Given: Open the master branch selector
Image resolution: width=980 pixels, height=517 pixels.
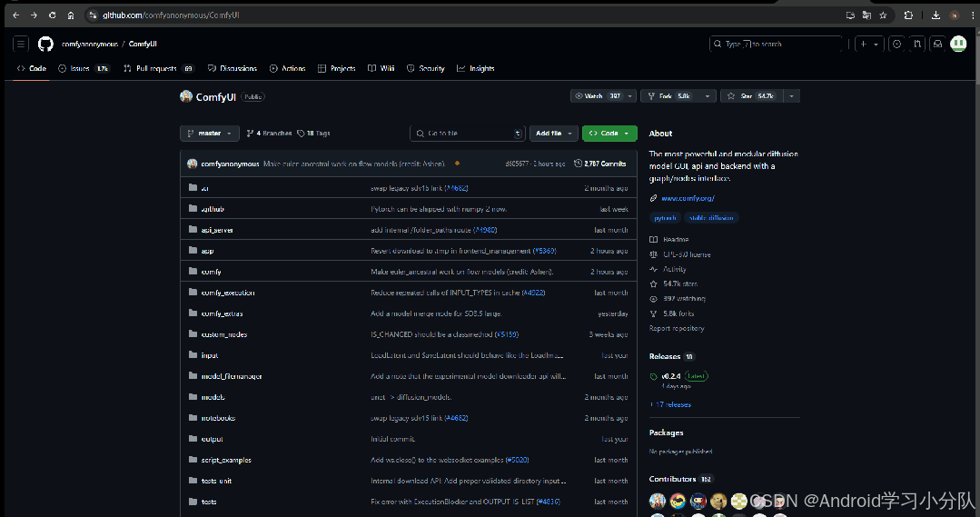Looking at the screenshot, I should 210,134.
